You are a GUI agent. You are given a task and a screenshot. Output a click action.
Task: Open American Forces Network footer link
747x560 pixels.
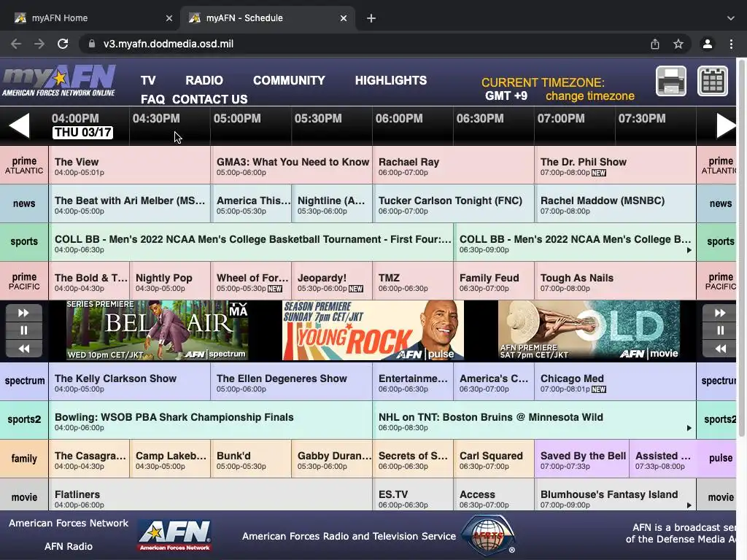point(69,523)
